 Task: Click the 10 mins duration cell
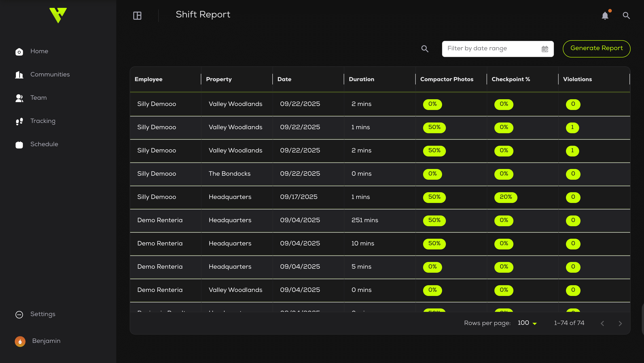point(362,243)
